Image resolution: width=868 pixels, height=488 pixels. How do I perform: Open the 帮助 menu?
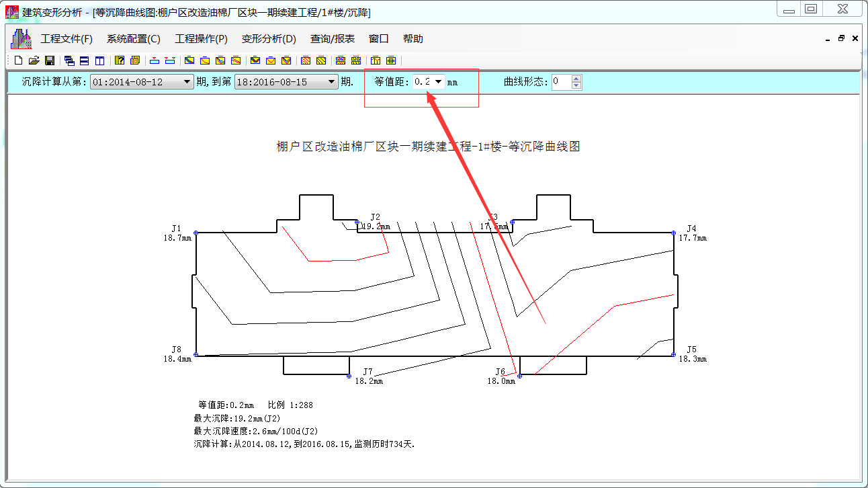point(413,39)
